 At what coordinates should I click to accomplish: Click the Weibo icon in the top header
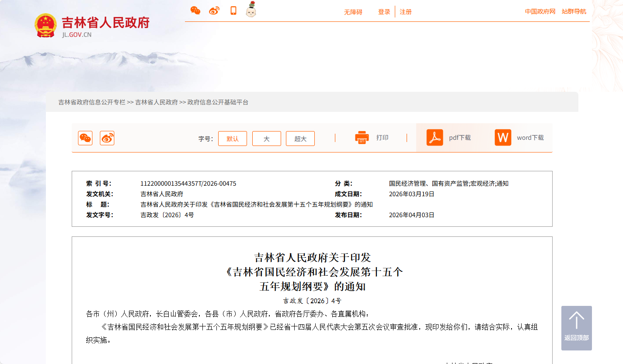click(214, 11)
